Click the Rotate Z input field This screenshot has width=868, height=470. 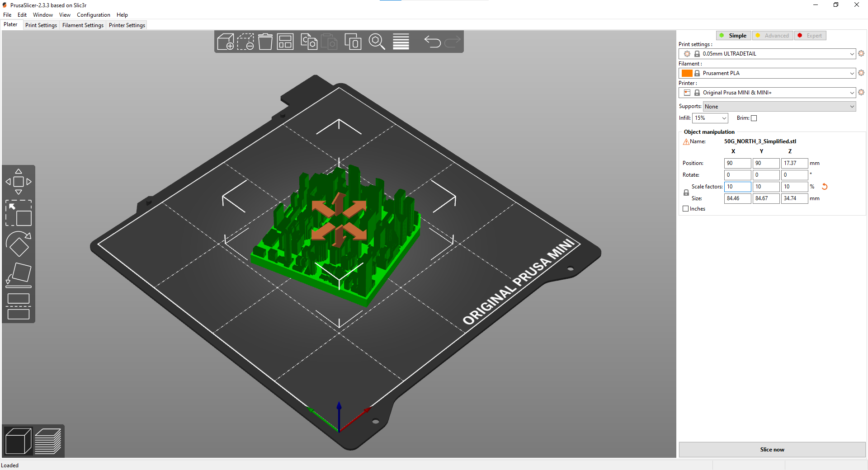click(x=794, y=175)
